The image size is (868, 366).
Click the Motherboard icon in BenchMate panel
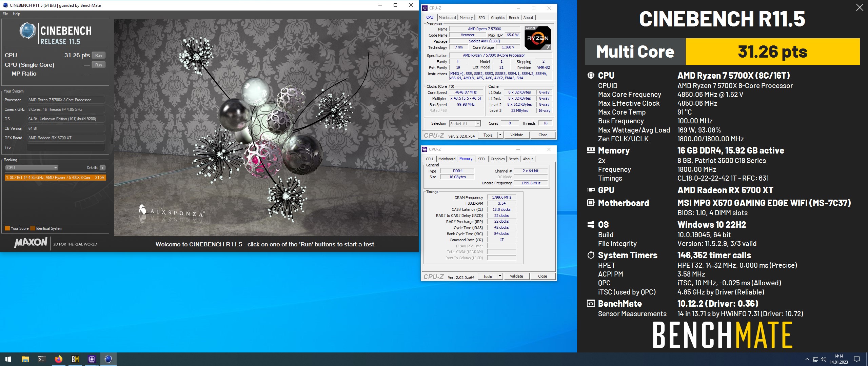[591, 203]
